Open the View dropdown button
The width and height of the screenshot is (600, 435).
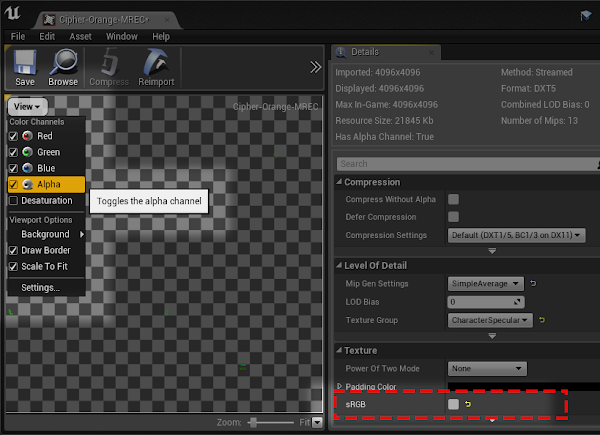[x=28, y=107]
